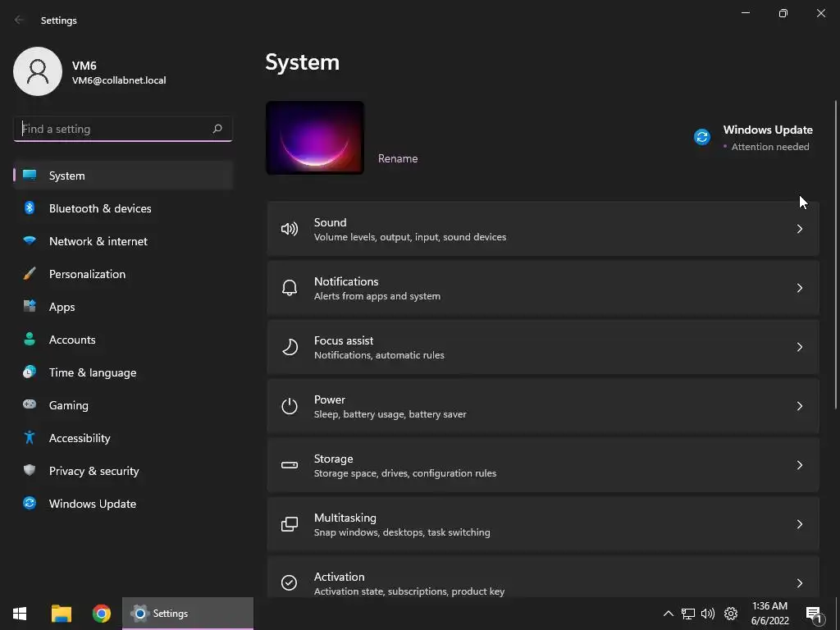Click the 1:36 AM clock in the taskbar

[x=769, y=606]
